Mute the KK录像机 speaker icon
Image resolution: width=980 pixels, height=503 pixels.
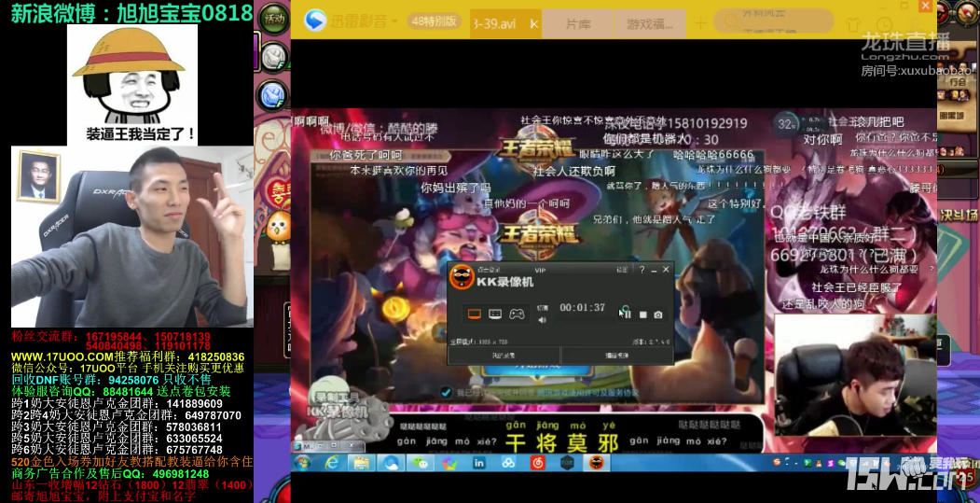(x=542, y=320)
